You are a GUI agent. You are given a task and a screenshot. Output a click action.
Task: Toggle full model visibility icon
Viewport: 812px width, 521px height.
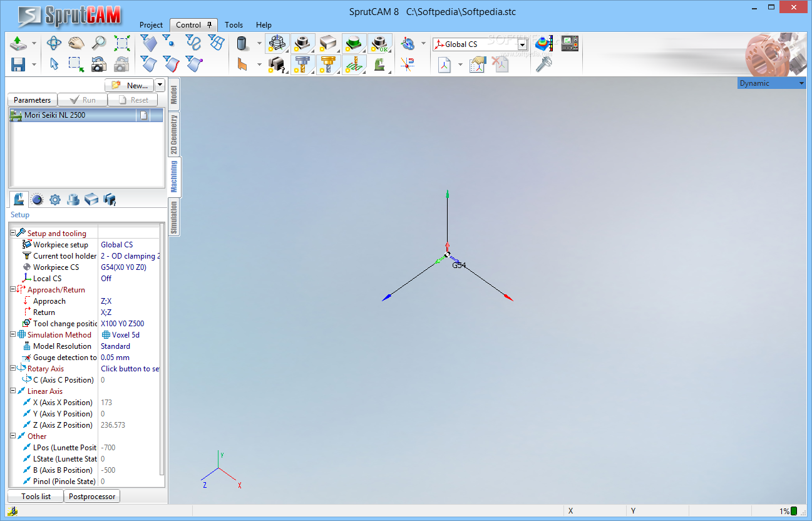tap(277, 43)
